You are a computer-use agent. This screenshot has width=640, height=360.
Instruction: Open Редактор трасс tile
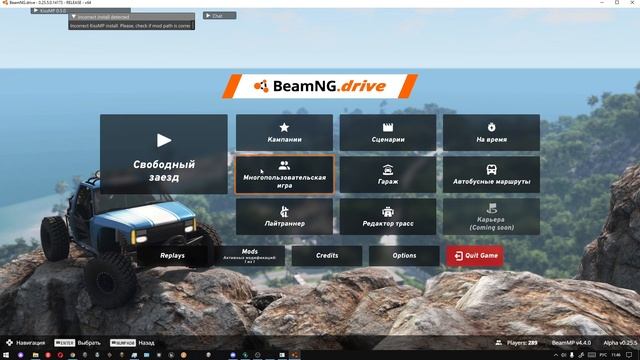(388, 216)
